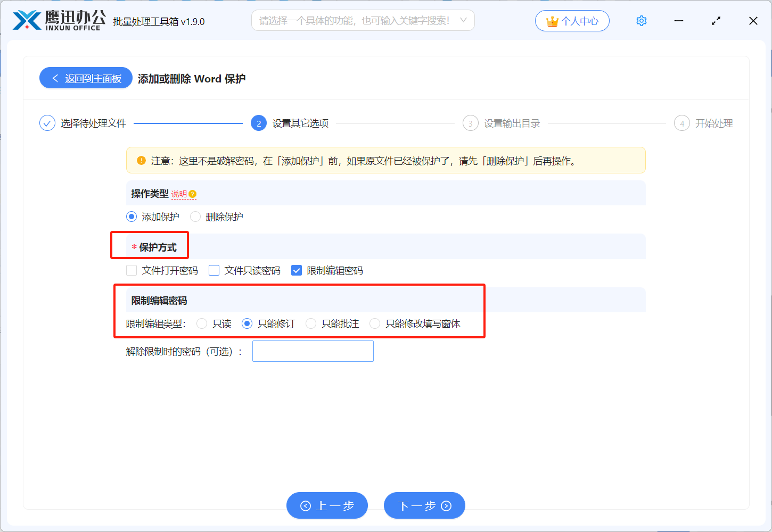Return to main panel via 返回到主面板
772x532 pixels.
tap(86, 78)
